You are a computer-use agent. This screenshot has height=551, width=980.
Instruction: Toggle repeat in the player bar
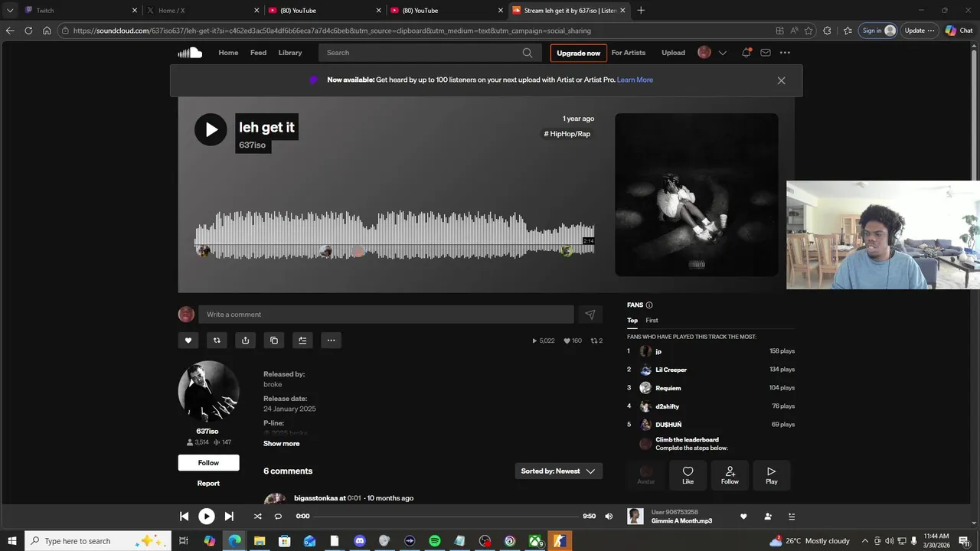(x=278, y=517)
